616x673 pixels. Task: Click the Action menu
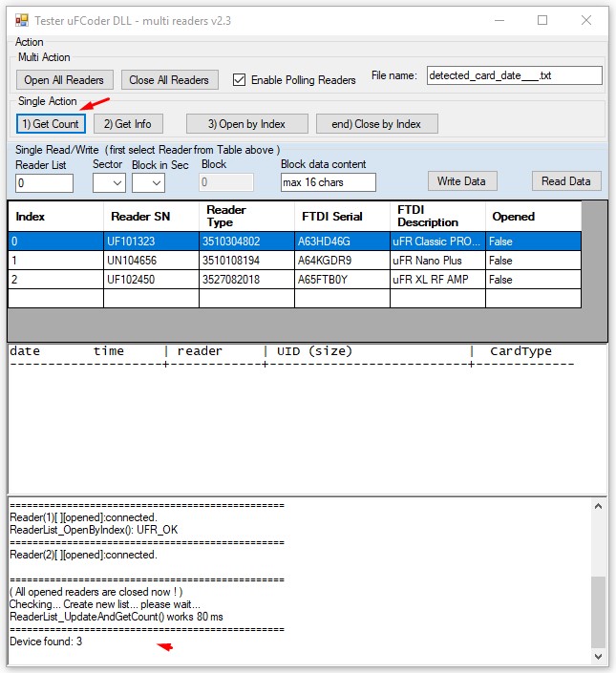(x=30, y=42)
